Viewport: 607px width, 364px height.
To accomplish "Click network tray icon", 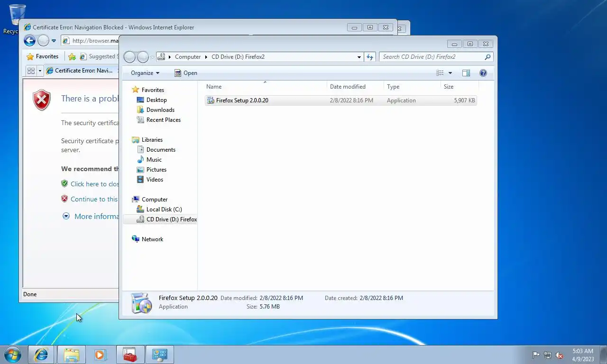I will click(548, 355).
